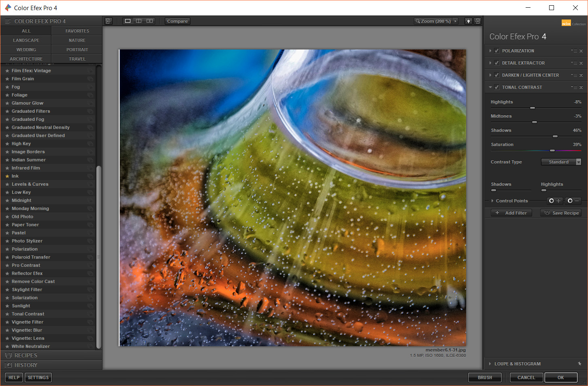Viewport: 588px width, 386px height.
Task: Select the Landscape category tab
Action: [x=26, y=40]
